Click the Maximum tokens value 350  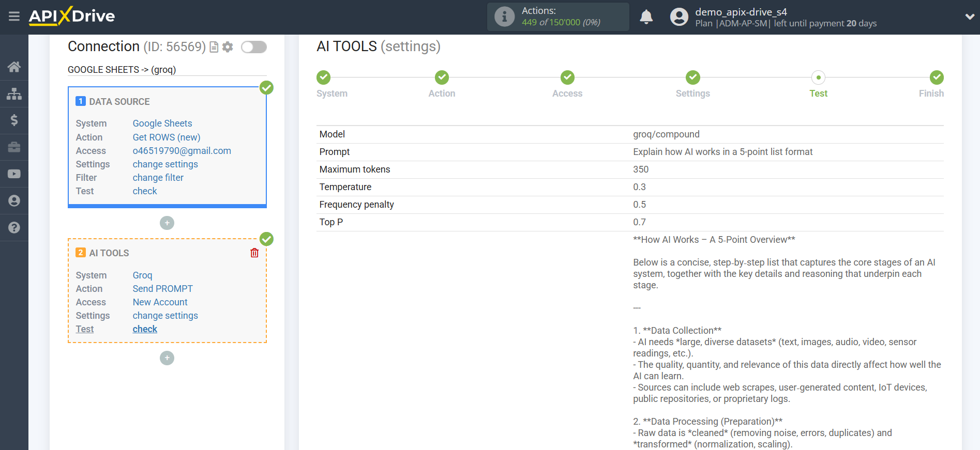coord(641,169)
